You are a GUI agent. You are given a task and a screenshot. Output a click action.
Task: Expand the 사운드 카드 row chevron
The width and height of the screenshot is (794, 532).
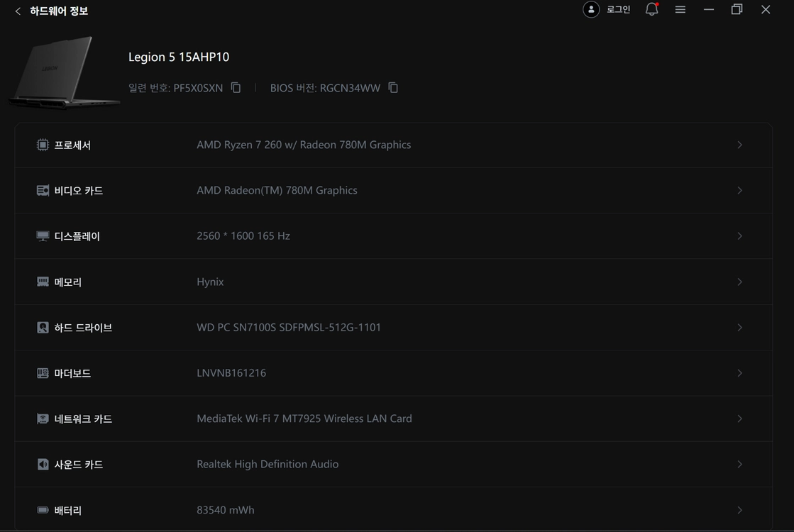pos(740,464)
